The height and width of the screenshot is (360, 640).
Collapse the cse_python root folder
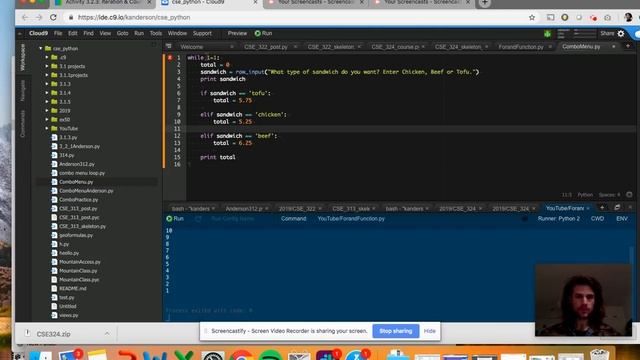coord(41,48)
